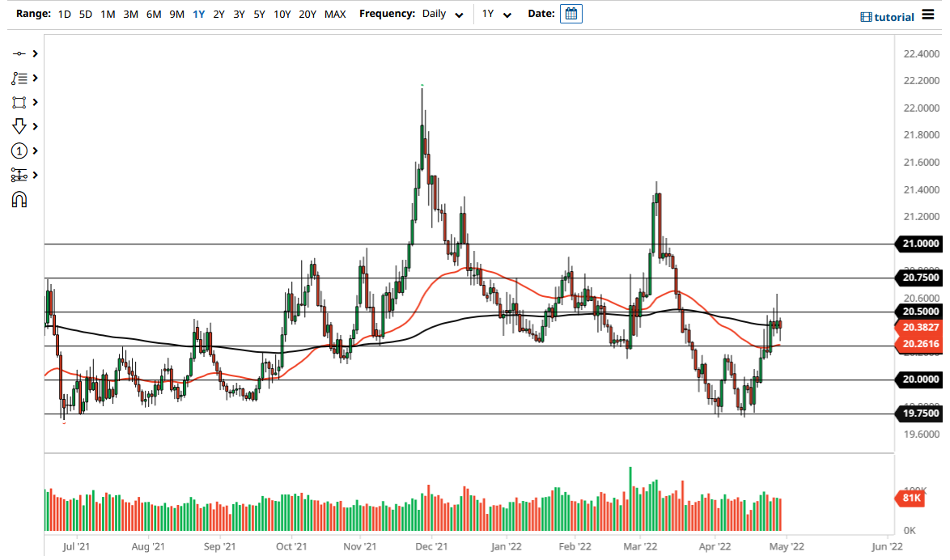Click the 20Y range button
This screenshot has width=950, height=560.
click(x=308, y=14)
